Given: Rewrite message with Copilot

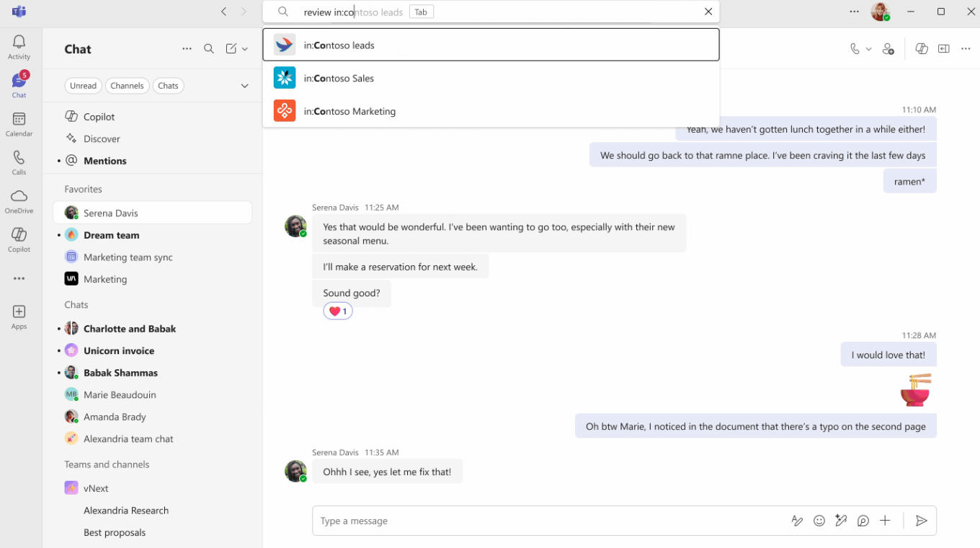Looking at the screenshot, I should click(x=841, y=521).
